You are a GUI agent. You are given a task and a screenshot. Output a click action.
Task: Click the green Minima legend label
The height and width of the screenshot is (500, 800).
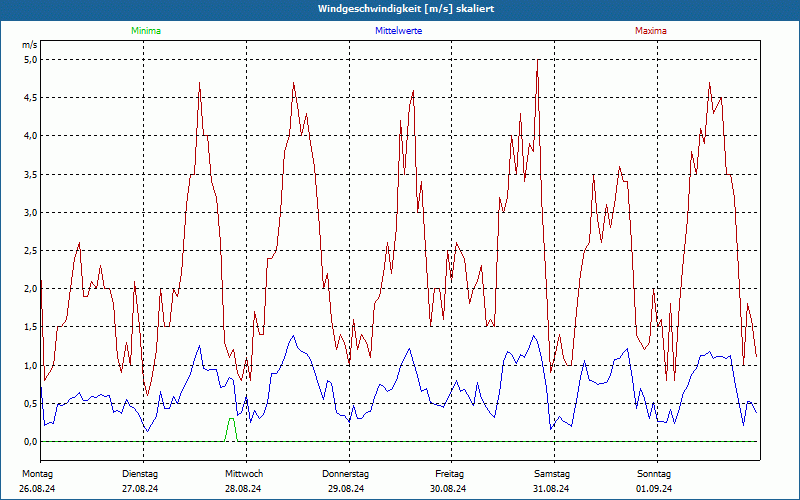tap(146, 31)
